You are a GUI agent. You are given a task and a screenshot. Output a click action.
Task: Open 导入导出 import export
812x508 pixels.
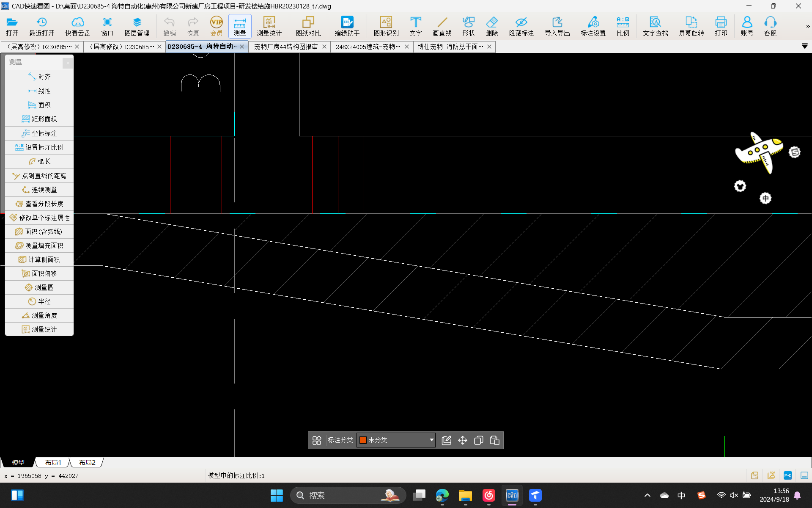pyautogui.click(x=557, y=27)
